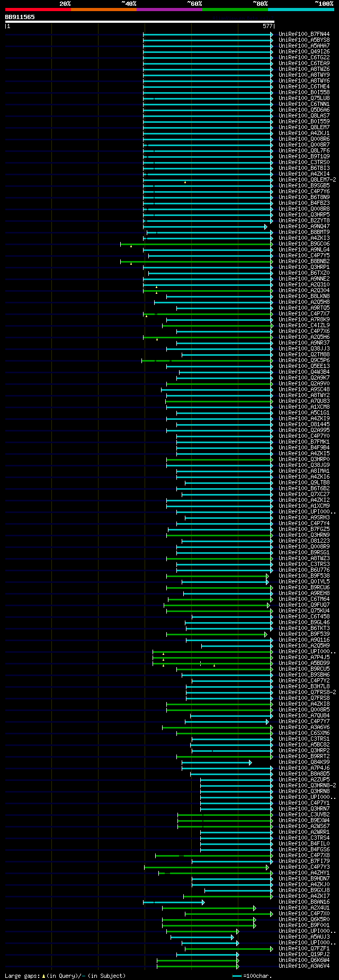339x980 pixels.
Task: Open hit UniRef100_A5BYS8
Action: coord(304,40)
